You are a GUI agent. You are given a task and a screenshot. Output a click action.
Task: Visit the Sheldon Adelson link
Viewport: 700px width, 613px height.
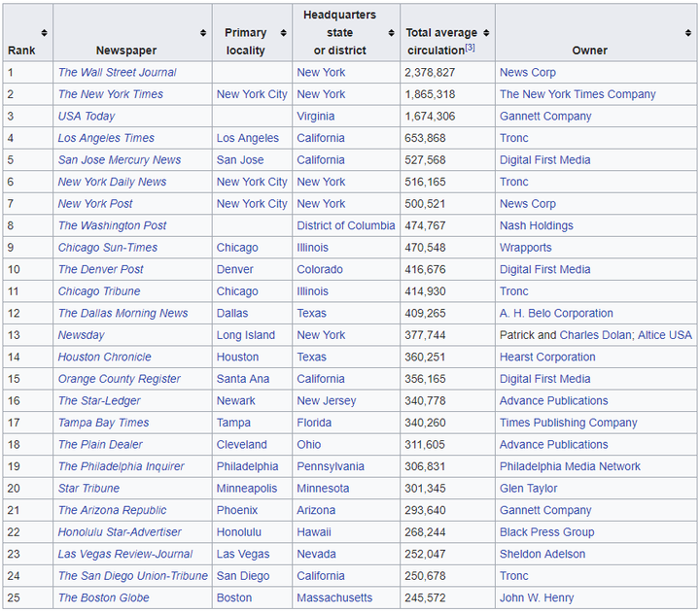[x=542, y=554]
